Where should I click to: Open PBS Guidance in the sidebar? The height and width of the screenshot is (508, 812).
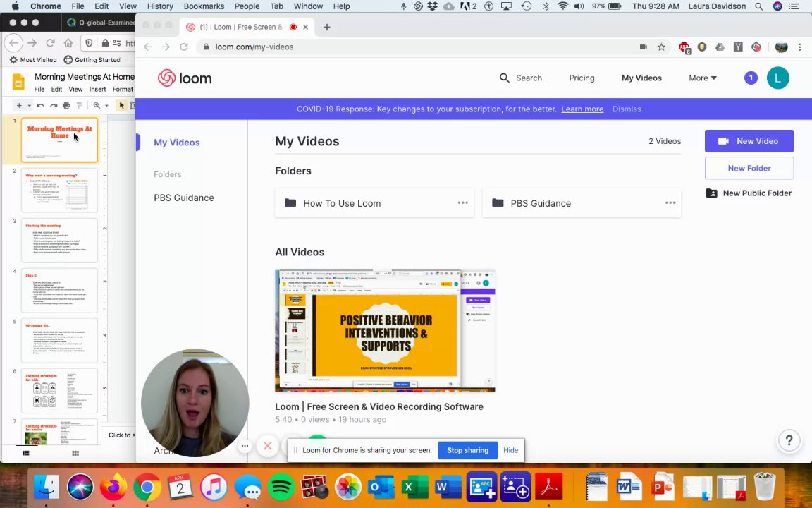pos(184,198)
